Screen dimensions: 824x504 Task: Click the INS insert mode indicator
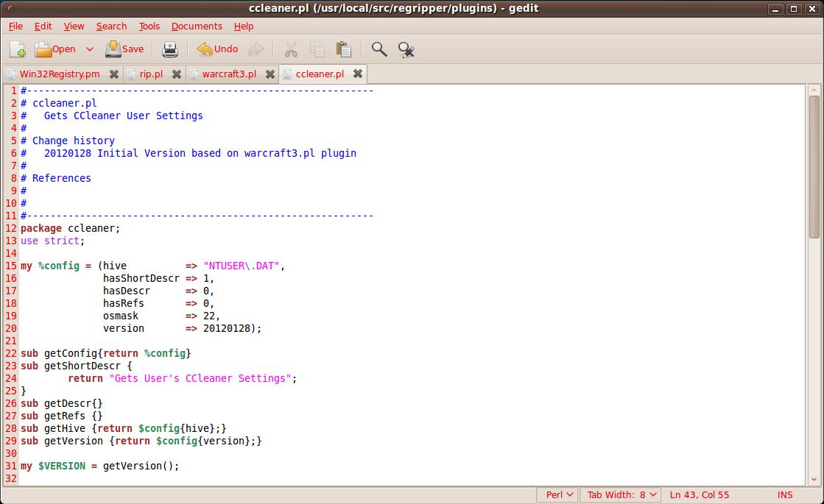coord(784,494)
